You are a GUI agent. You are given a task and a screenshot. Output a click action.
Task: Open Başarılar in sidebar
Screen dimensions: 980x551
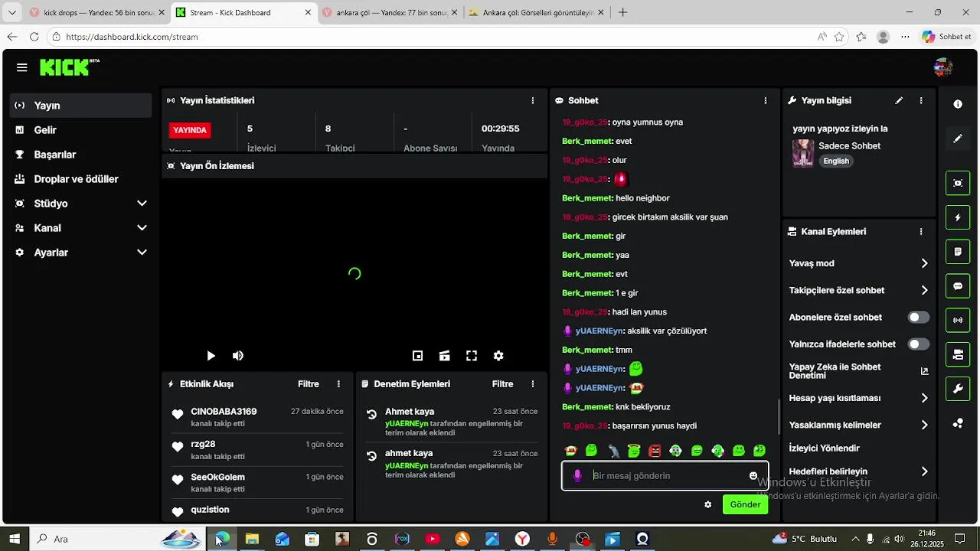81,155
